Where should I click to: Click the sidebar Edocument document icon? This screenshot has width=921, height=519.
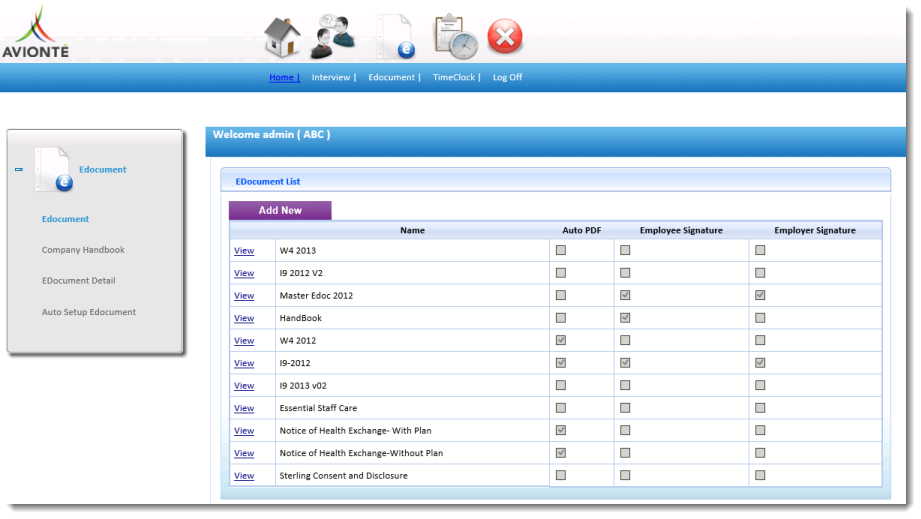click(x=55, y=170)
